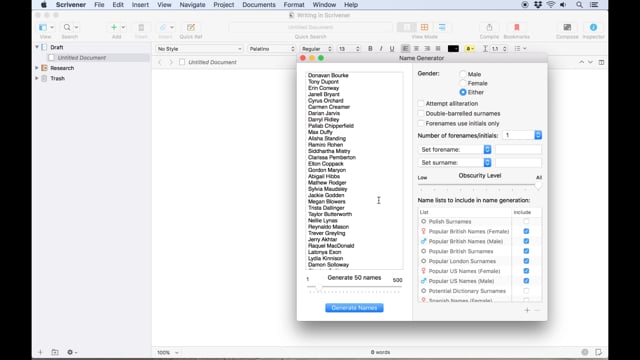This screenshot has height=360, width=640.
Task: Open the File menu
Action: (x=99, y=5)
